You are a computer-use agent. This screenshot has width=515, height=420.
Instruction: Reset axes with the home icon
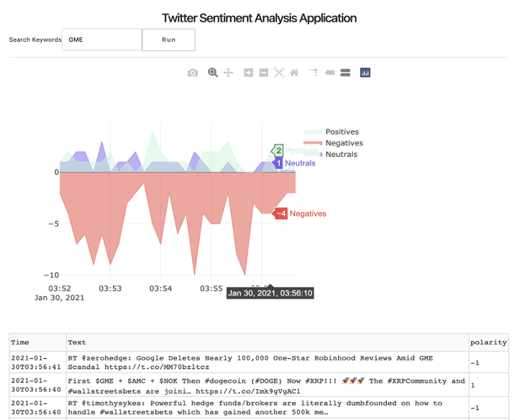tap(294, 73)
